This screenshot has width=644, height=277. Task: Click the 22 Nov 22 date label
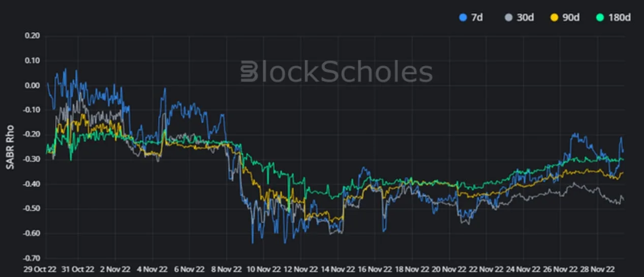tap(486, 268)
